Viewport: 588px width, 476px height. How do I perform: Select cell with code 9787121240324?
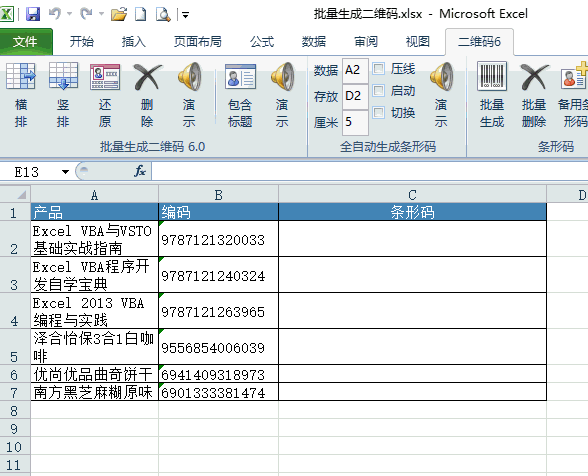click(219, 275)
